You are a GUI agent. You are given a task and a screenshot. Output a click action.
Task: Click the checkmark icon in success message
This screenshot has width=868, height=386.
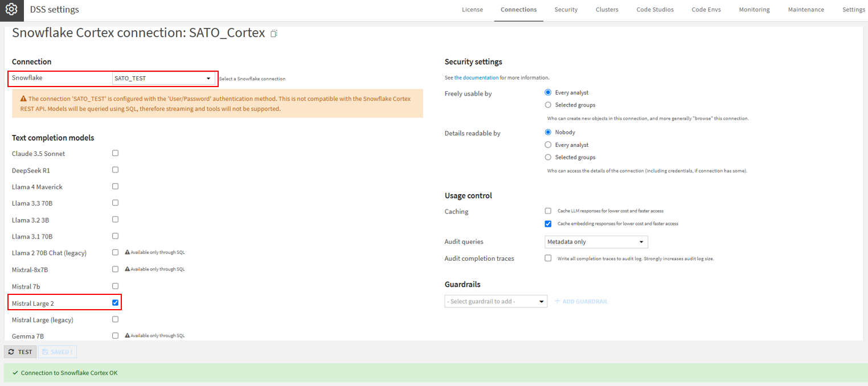[15, 373]
